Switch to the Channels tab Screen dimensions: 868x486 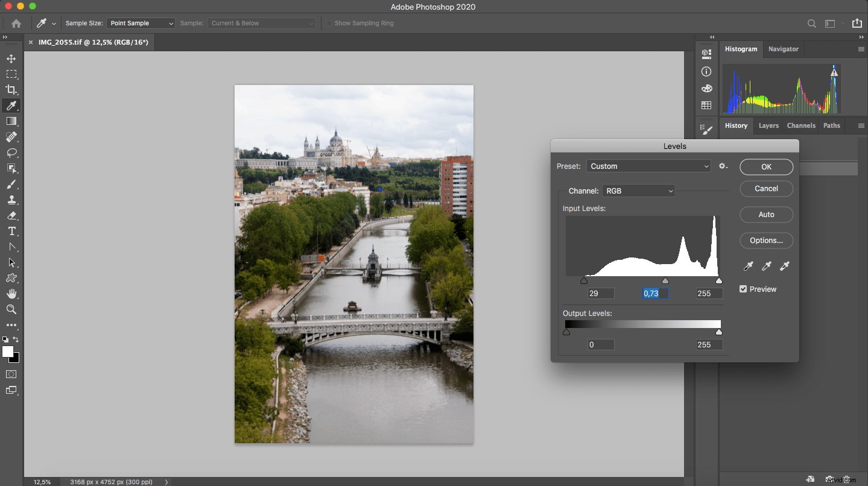tap(800, 126)
